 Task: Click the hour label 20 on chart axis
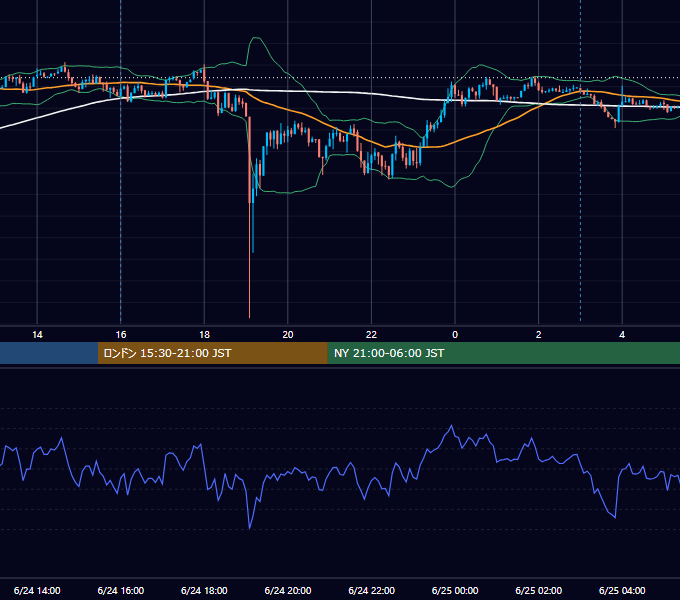click(x=288, y=335)
